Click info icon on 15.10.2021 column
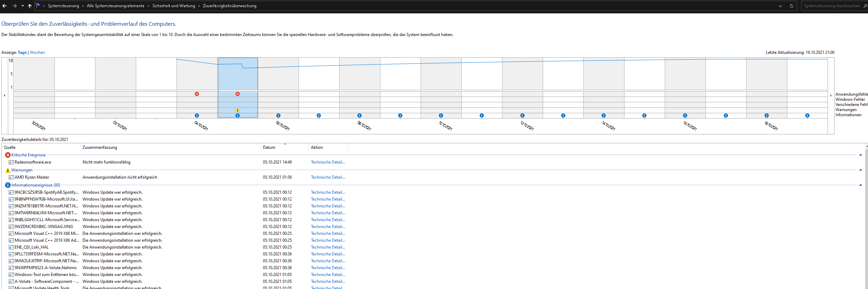The image size is (868, 289). [644, 116]
